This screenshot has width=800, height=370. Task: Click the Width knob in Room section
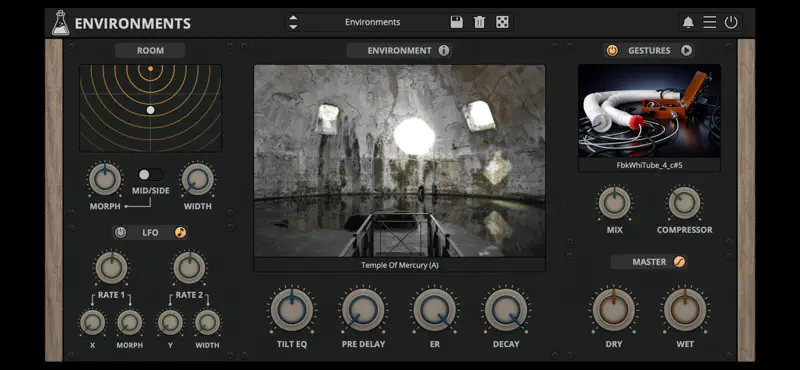coord(197,180)
